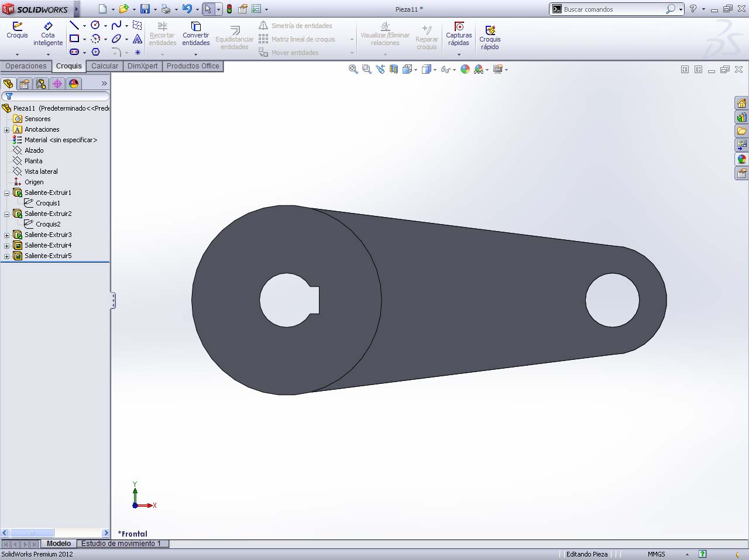749x560 pixels.
Task: Click the Print icon
Action: point(166,9)
